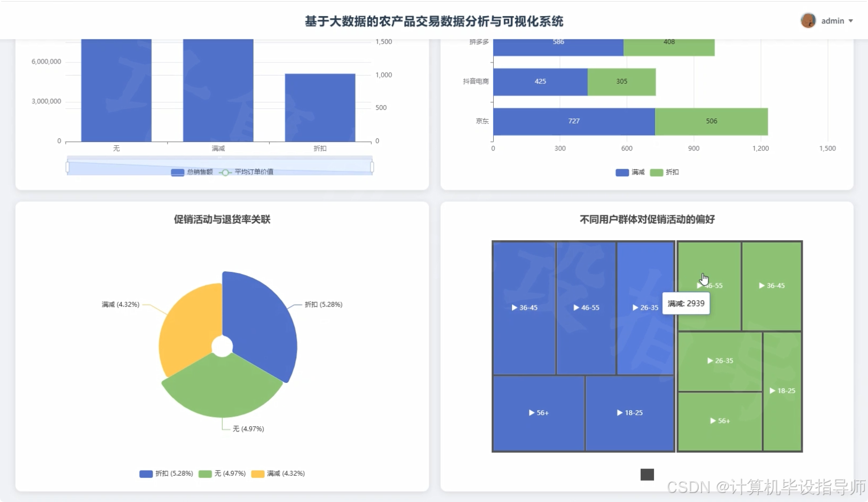868x502 pixels.
Task: Select the 无 bar in the sales chart
Action: [116, 90]
